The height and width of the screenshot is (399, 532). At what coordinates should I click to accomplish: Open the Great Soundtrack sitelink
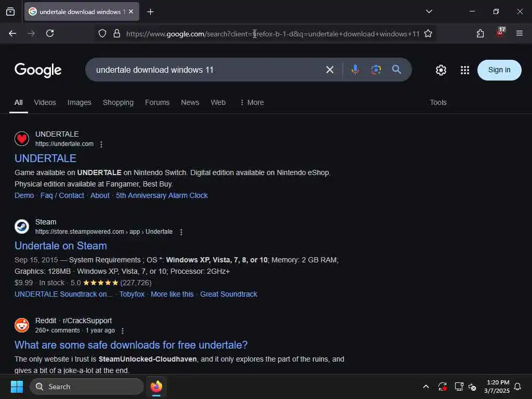229,294
